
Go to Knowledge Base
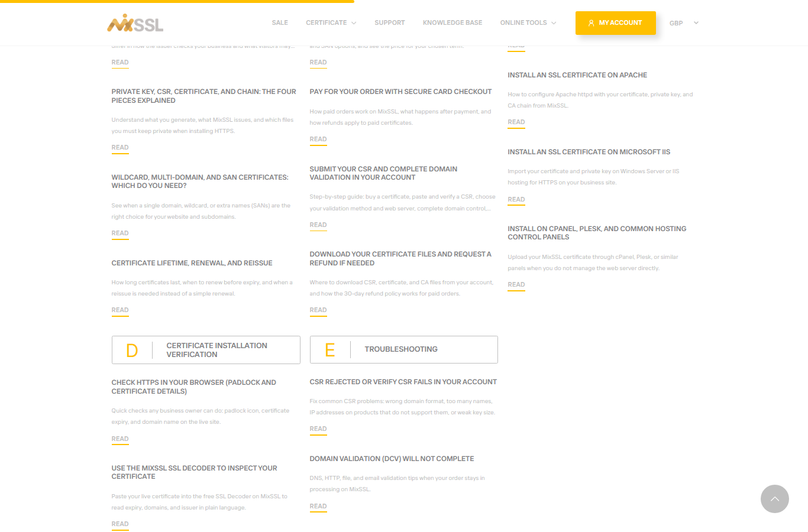point(453,22)
